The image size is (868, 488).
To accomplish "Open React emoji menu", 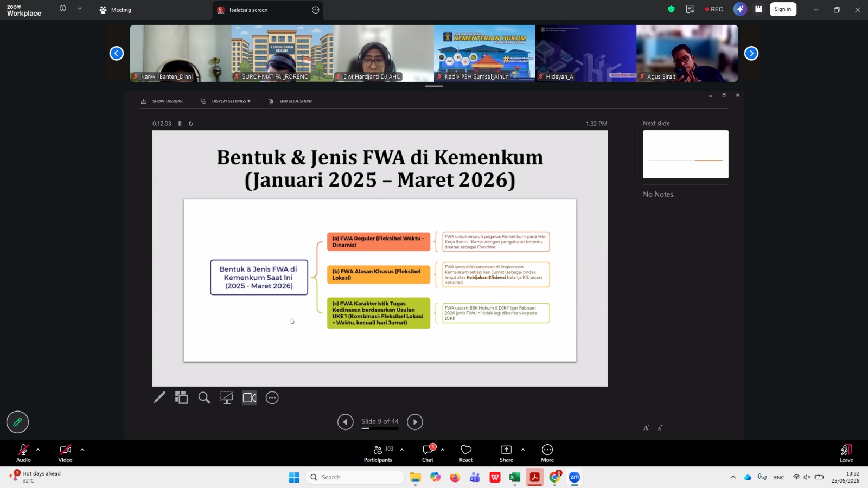I will click(x=466, y=453).
